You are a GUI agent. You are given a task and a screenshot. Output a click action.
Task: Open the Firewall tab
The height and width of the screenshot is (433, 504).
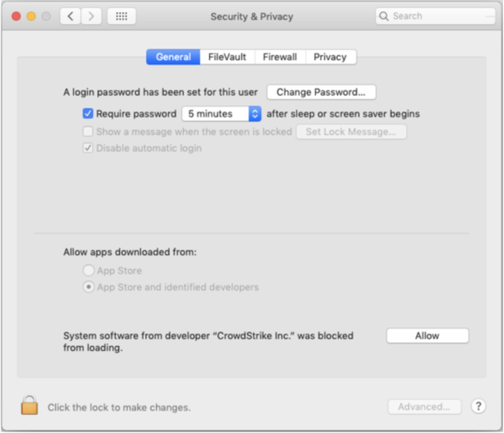280,57
